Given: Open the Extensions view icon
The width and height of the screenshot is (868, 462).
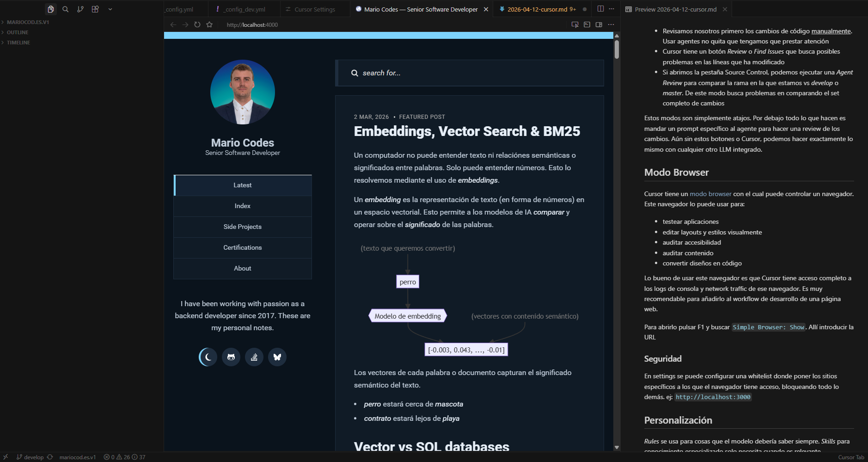Looking at the screenshot, I should (x=95, y=9).
